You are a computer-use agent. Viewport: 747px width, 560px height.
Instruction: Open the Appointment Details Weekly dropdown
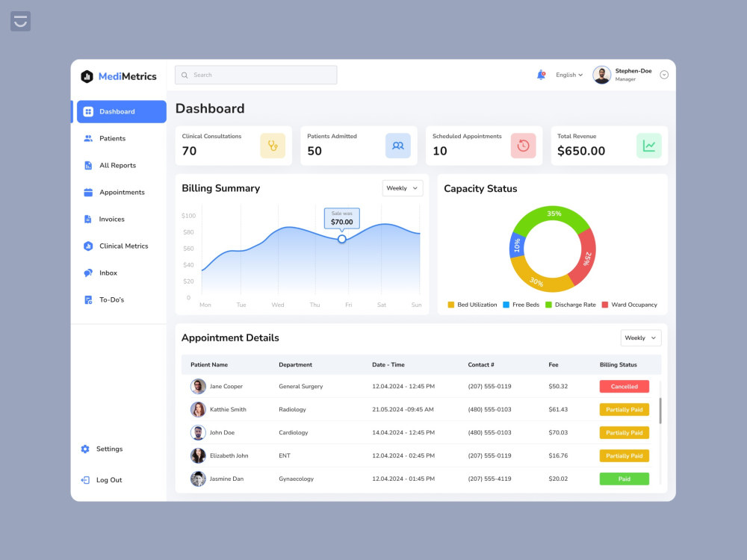[641, 337]
